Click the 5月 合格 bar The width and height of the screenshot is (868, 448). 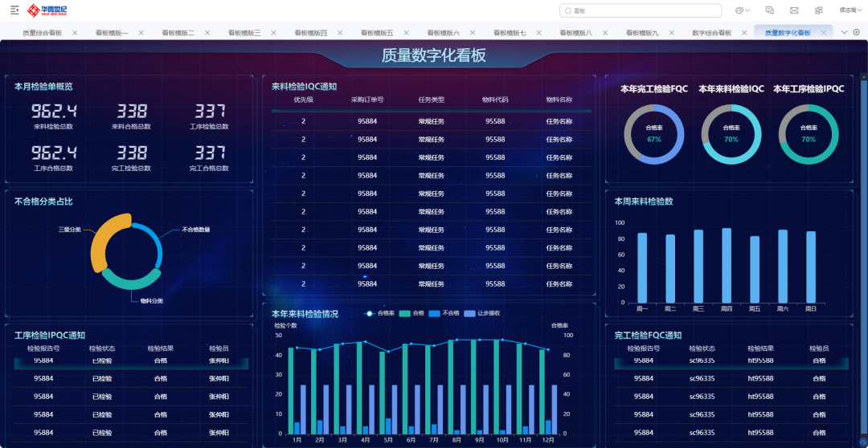click(382, 393)
